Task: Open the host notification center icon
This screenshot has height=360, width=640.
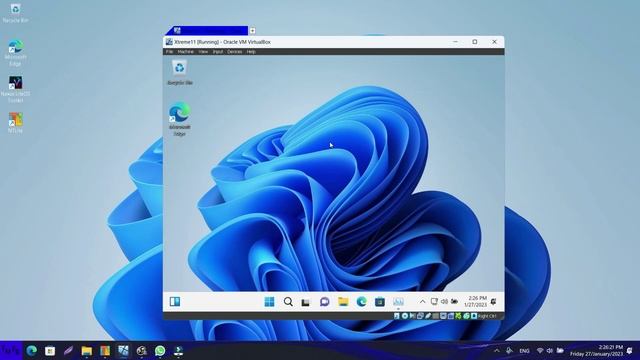Action: click(x=630, y=351)
